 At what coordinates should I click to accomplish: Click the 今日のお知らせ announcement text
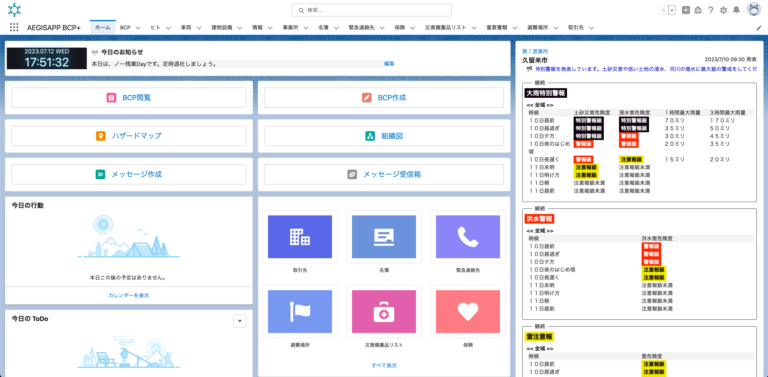(x=154, y=64)
